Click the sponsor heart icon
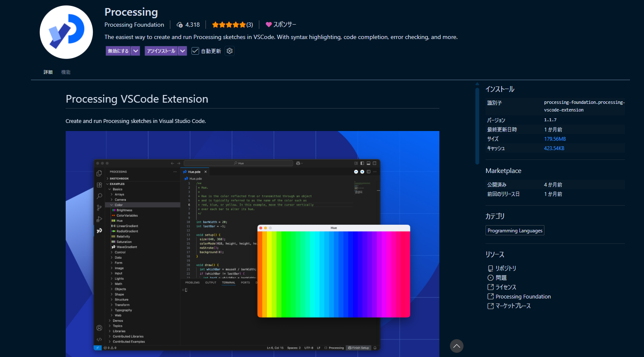This screenshot has width=644, height=357. [x=269, y=25]
